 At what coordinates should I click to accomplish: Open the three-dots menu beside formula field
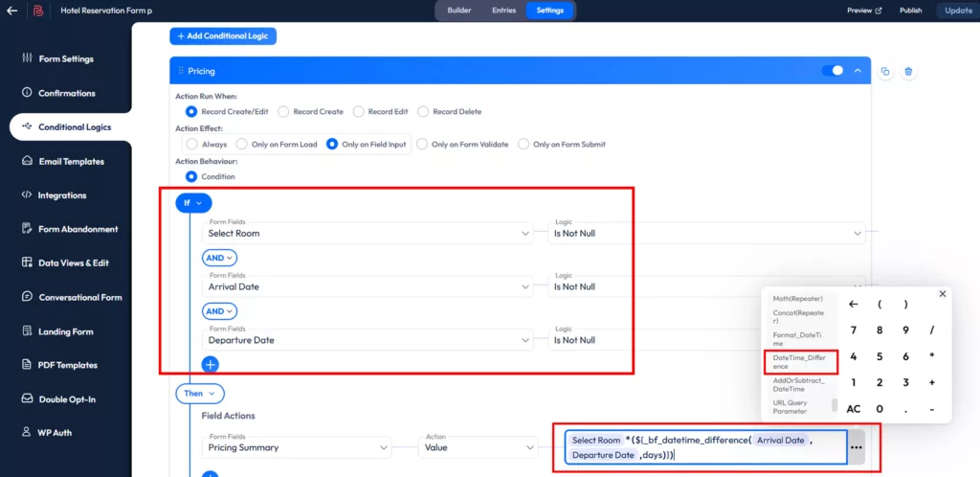pos(857,447)
